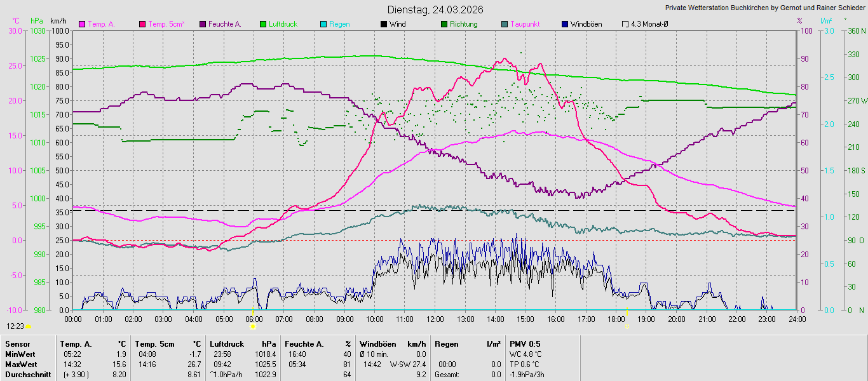
Task: Click the dark green Richtung legend square
Action: click(x=444, y=24)
